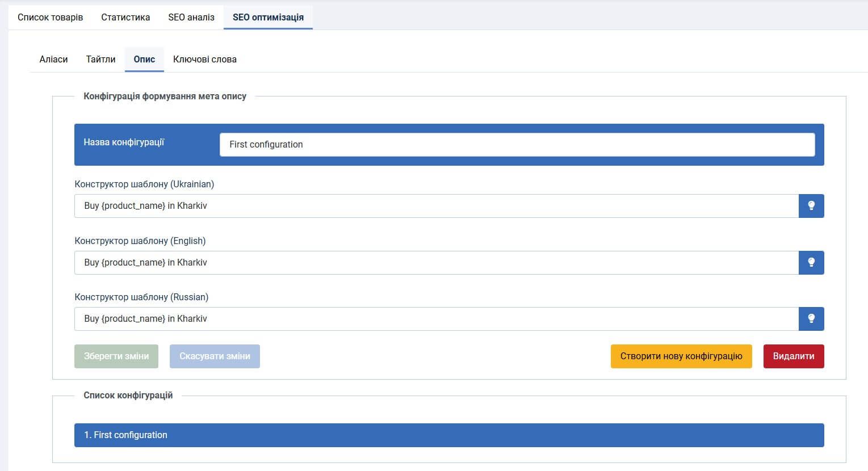Select the Опис sub-tab

tap(144, 59)
